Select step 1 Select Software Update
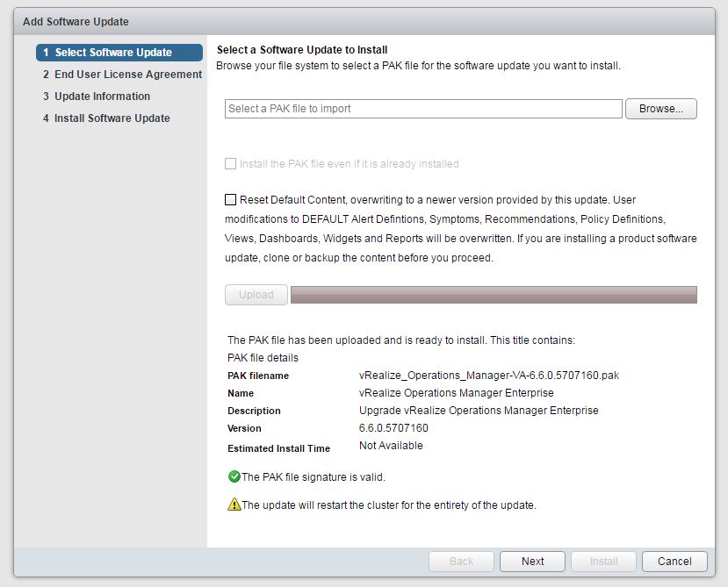 (119, 53)
